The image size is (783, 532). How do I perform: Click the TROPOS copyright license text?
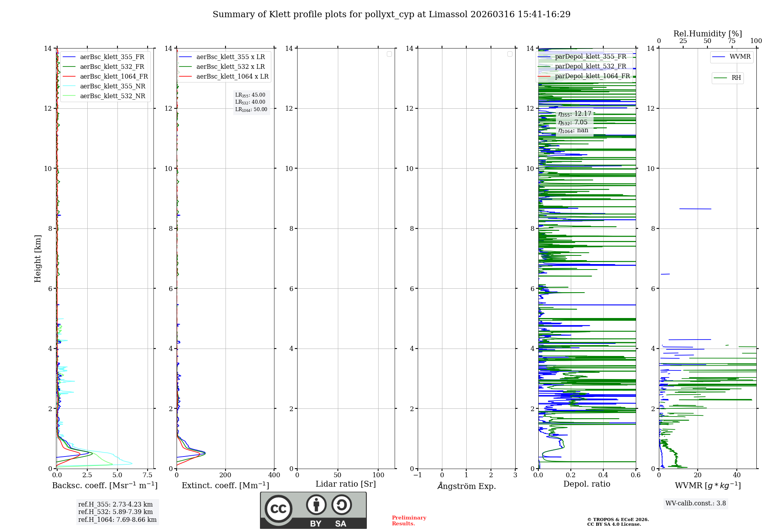[617, 522]
